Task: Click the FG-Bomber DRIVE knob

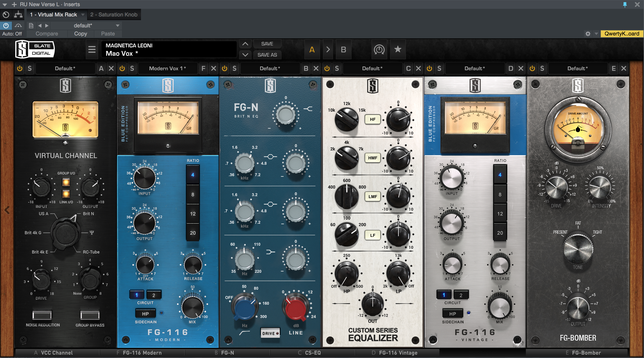Action: pos(556,188)
